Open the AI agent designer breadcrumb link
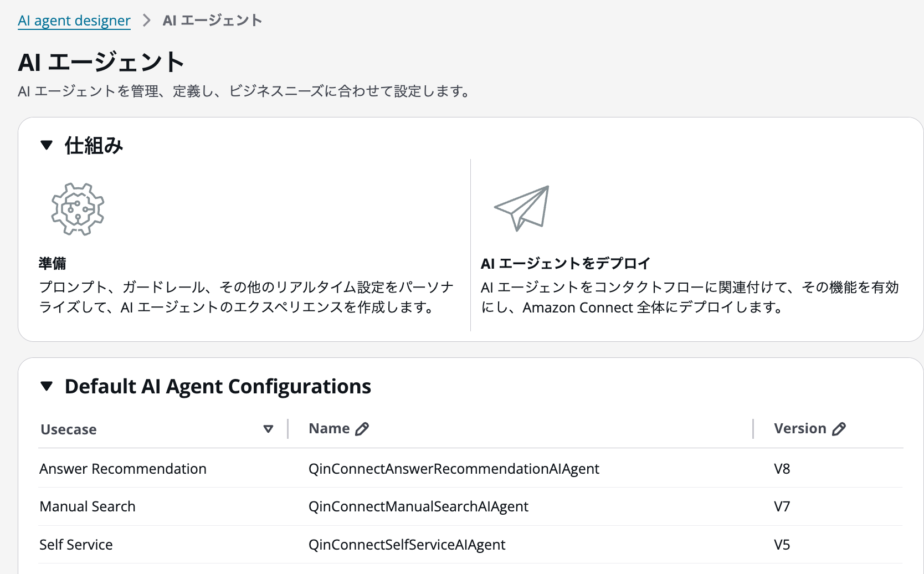The height and width of the screenshot is (574, 924). 73,20
